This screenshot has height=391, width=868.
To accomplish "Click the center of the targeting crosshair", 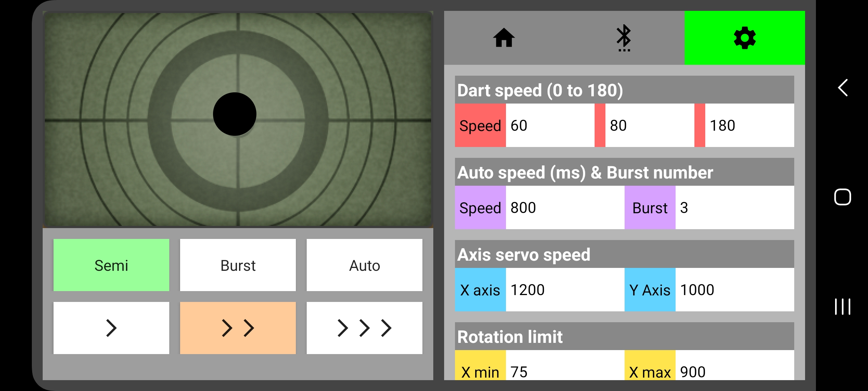I will point(235,114).
